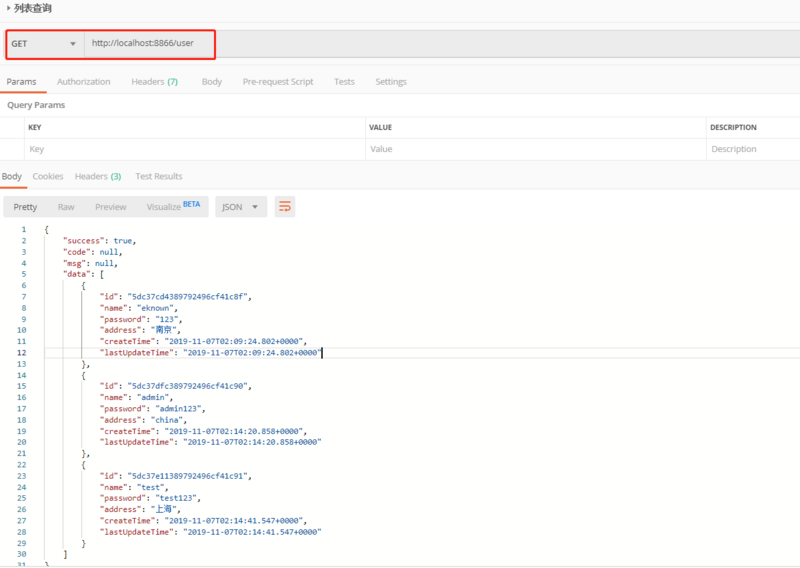This screenshot has width=800, height=568.
Task: Click the "success": true line
Action: [x=99, y=241]
